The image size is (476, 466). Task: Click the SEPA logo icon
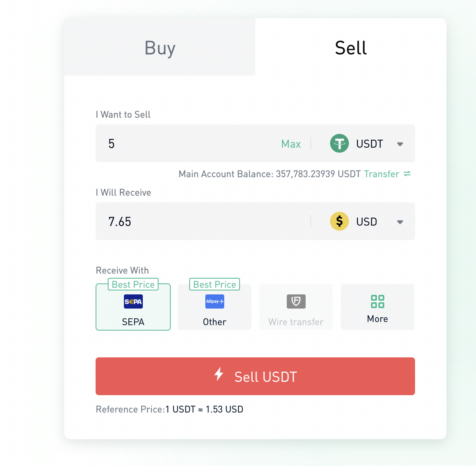[x=133, y=301]
